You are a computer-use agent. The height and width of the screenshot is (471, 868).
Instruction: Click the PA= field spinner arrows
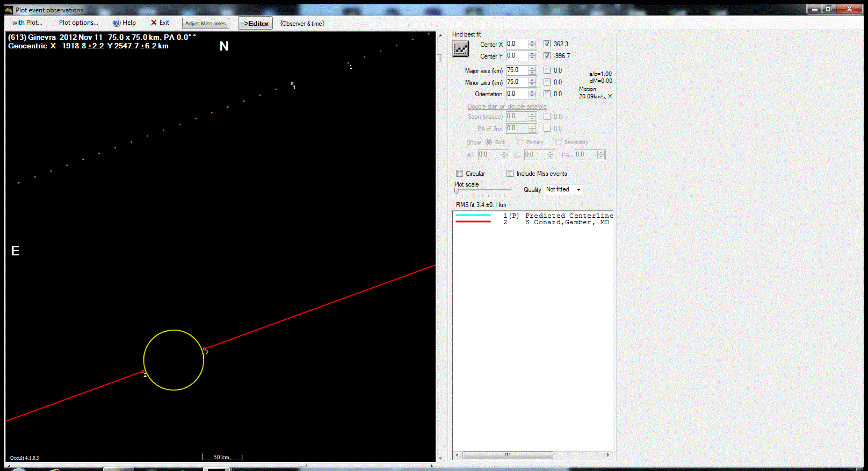(601, 155)
